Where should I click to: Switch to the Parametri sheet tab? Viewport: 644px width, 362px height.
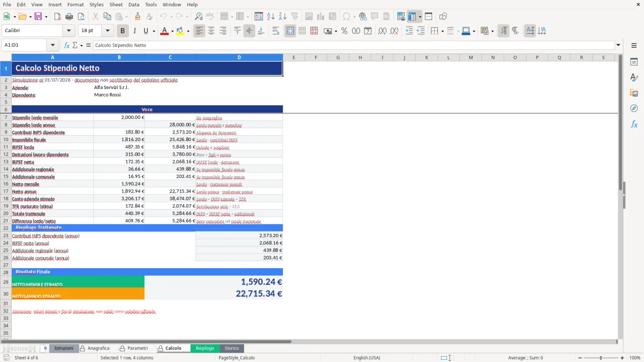click(137, 348)
